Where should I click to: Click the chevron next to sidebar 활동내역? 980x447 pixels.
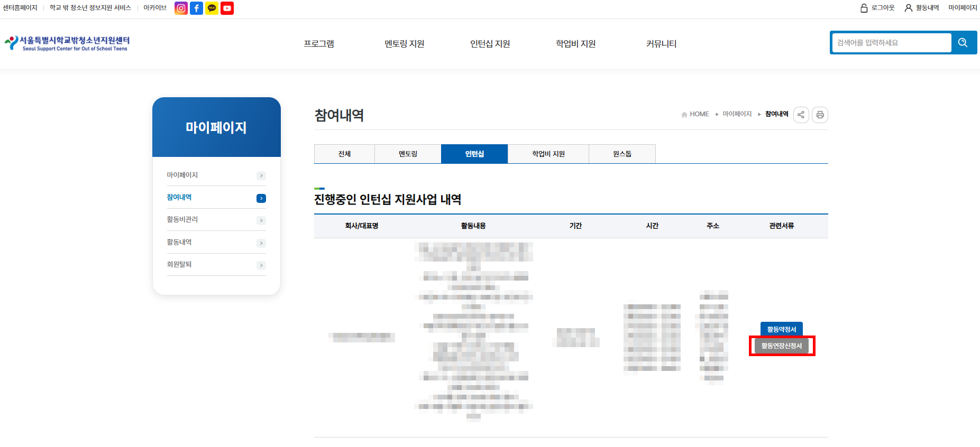(261, 243)
